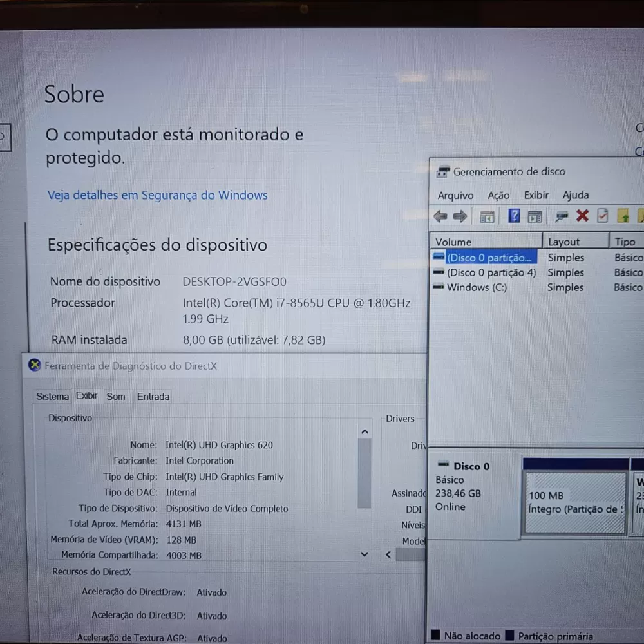Click the show console tree toolbar icon
The height and width of the screenshot is (644, 644).
point(486,216)
